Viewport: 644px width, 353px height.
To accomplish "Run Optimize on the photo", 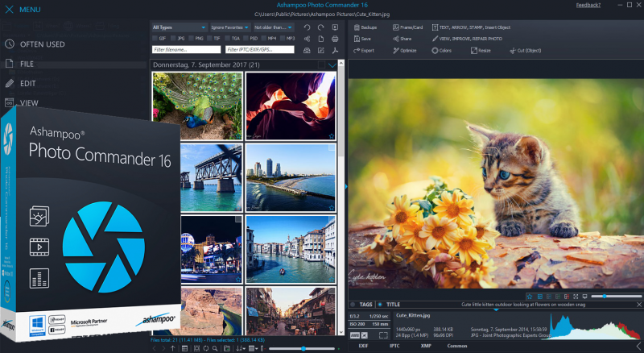I will pos(405,51).
